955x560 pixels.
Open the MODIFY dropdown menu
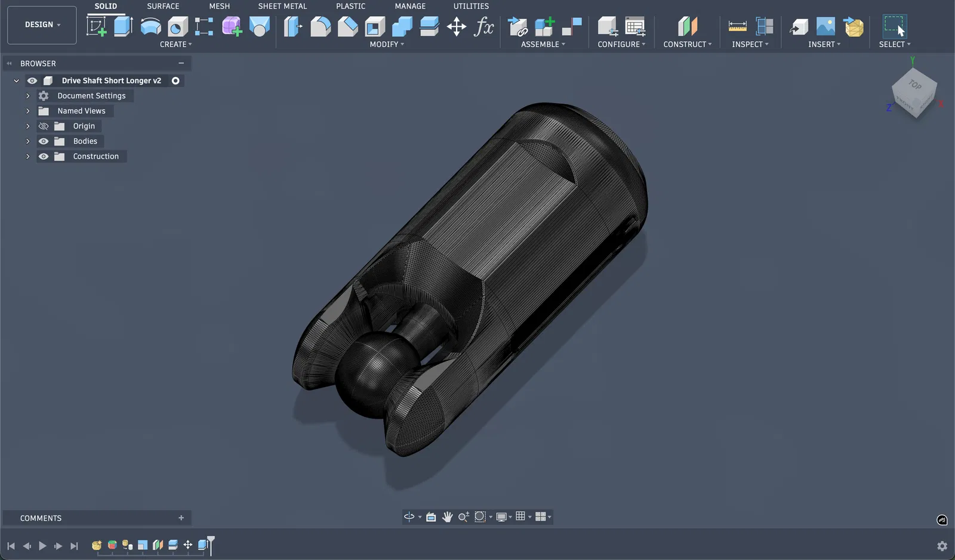[387, 44]
